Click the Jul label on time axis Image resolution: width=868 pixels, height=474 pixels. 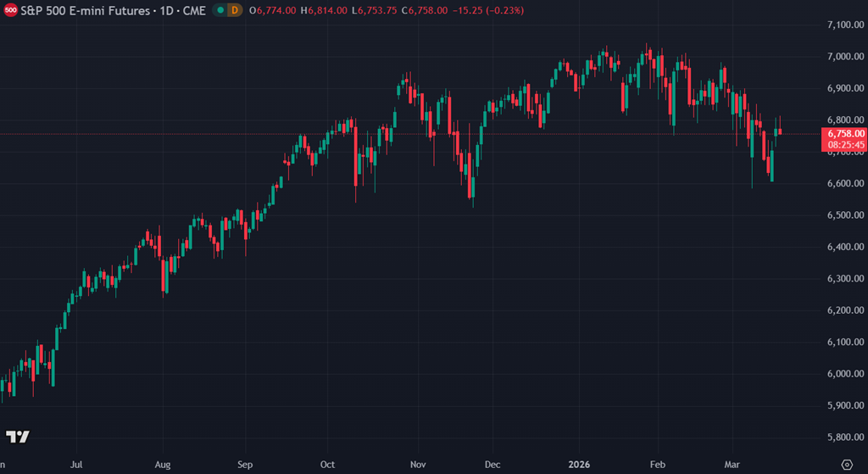point(77,464)
